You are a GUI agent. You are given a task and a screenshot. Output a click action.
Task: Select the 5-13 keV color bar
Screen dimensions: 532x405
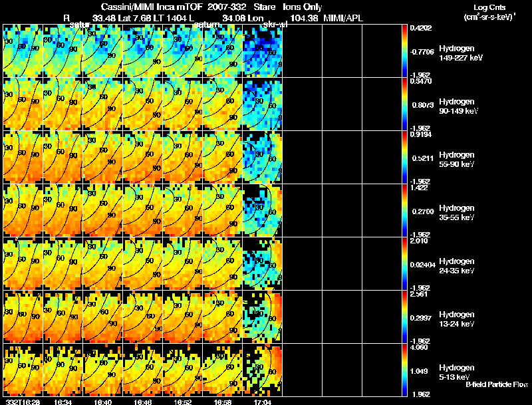(x=404, y=370)
